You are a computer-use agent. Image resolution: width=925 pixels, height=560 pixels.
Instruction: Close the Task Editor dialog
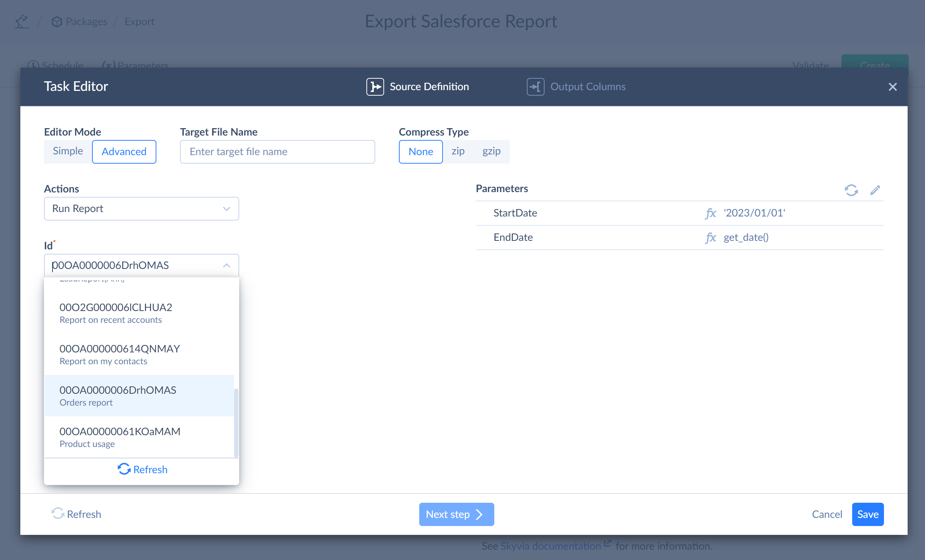(892, 87)
